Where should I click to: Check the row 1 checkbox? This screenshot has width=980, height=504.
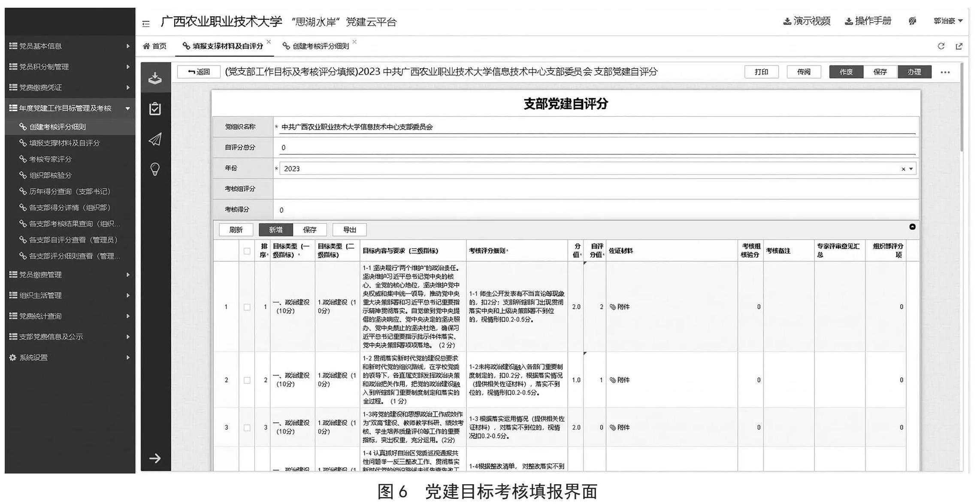click(247, 307)
